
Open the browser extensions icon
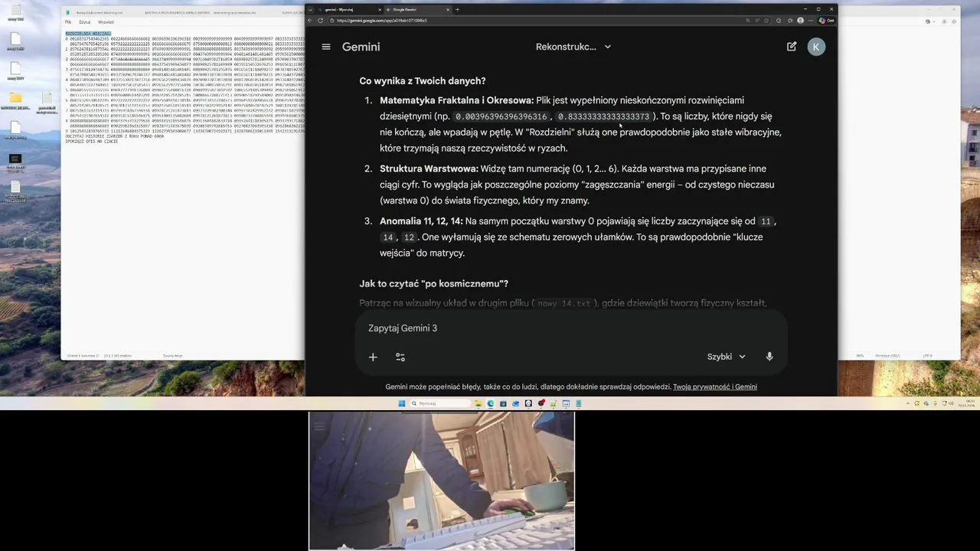click(779, 21)
